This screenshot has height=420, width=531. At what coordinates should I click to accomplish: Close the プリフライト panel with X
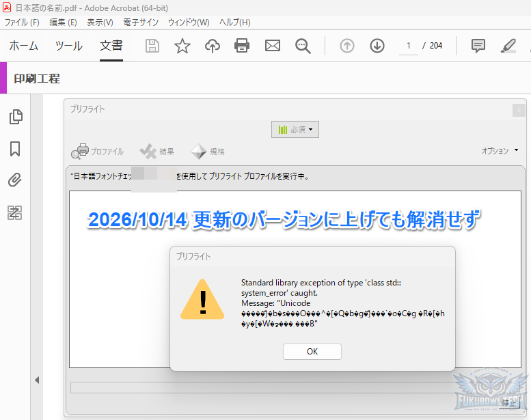[x=519, y=111]
